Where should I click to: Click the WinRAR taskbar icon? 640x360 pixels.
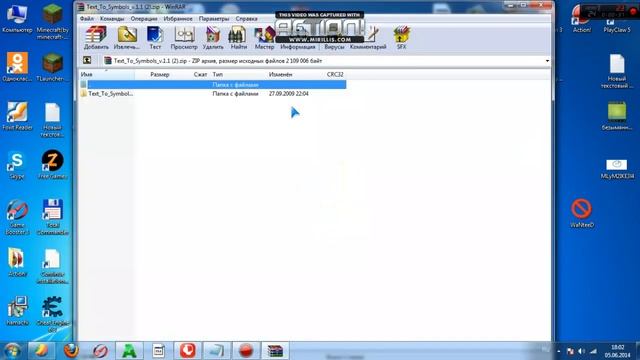[275, 351]
